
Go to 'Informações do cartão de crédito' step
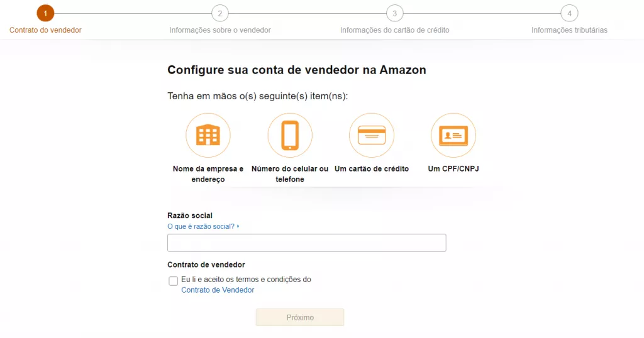395,30
